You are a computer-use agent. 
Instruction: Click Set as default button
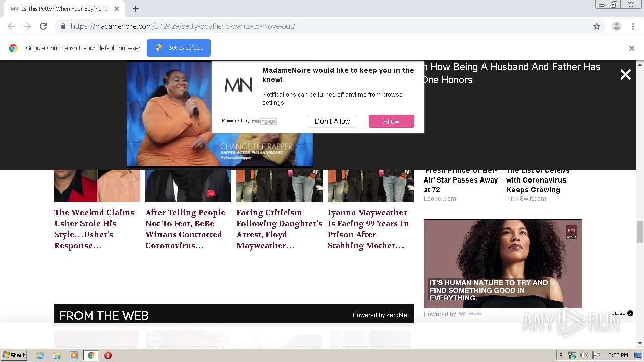(179, 48)
